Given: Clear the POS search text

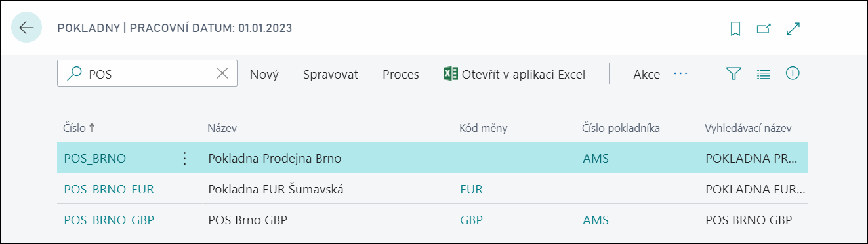Looking at the screenshot, I should pyautogui.click(x=222, y=74).
